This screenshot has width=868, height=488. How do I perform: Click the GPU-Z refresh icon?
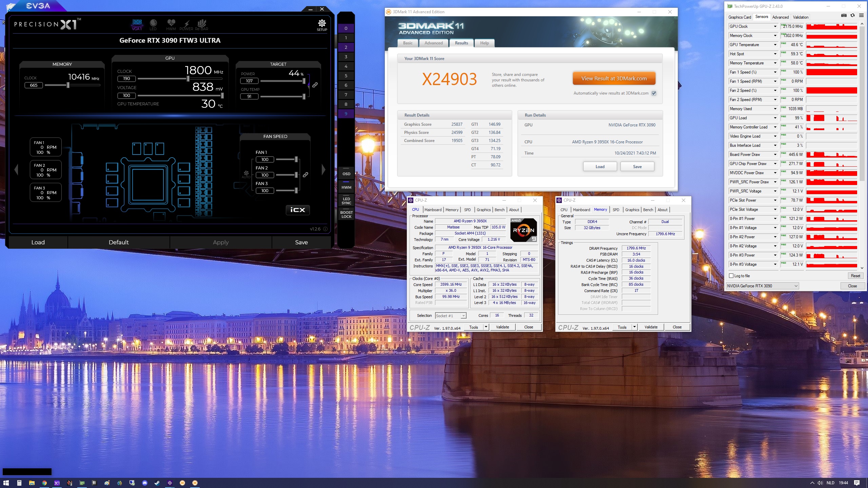853,16
